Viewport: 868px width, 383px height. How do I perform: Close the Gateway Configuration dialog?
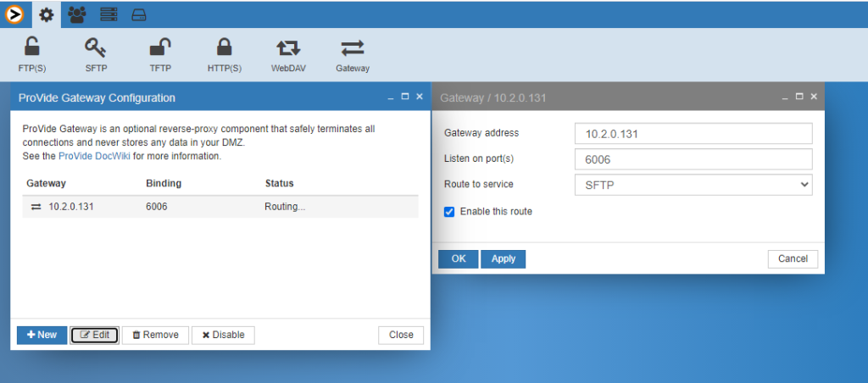click(x=401, y=335)
